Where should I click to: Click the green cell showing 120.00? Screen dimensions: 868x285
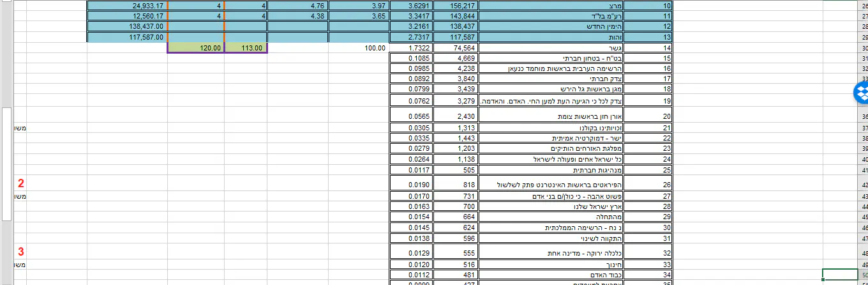pos(196,48)
